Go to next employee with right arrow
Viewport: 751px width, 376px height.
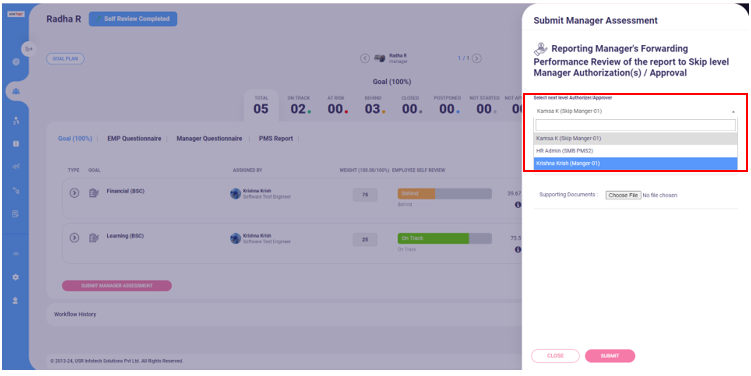click(x=477, y=58)
